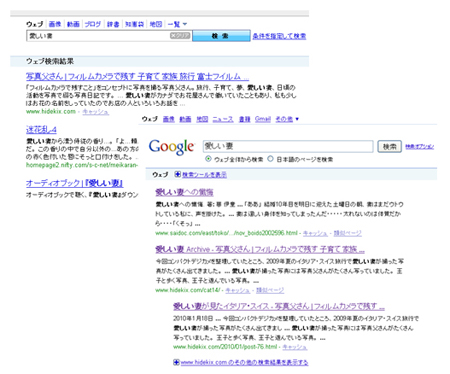Click the www.saidoc.com URL text
Image resolution: width=450 pixels, height=374 pixels.
(226, 233)
